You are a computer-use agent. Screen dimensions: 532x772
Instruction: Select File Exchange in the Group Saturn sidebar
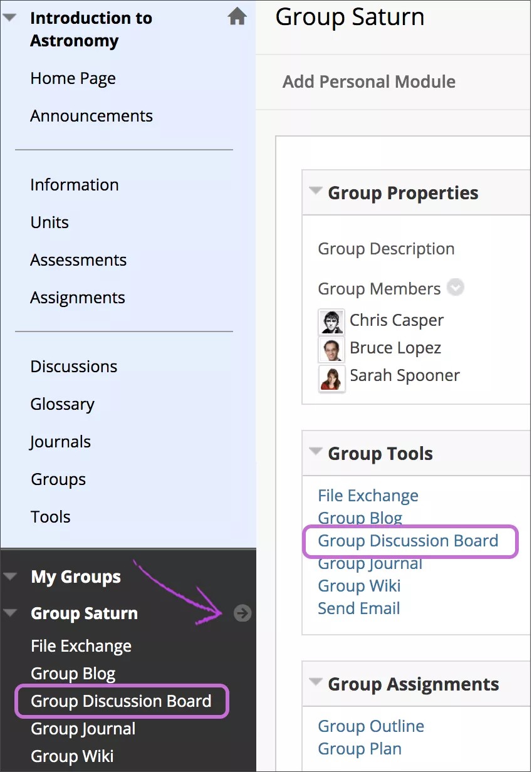point(81,645)
